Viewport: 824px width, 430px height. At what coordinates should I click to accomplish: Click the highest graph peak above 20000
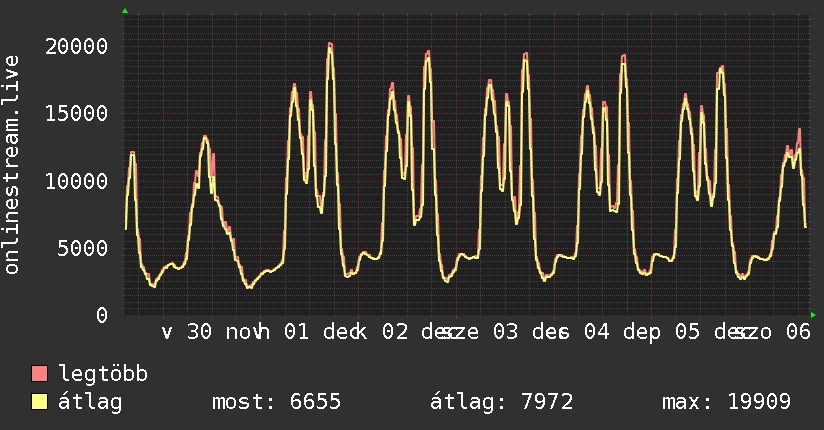tap(330, 44)
